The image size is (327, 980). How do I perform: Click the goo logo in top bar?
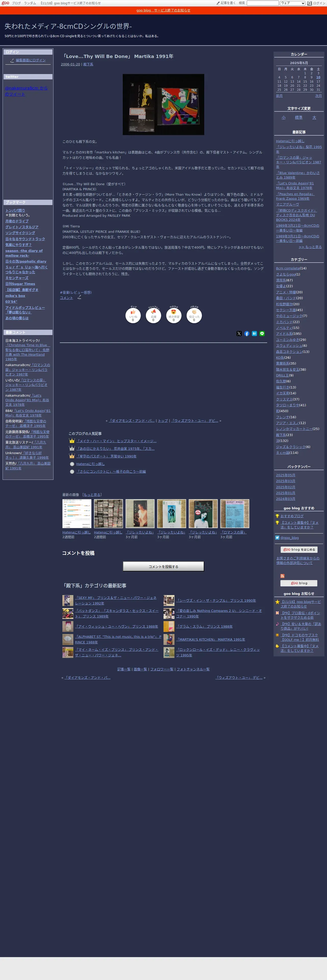pos(5,3)
